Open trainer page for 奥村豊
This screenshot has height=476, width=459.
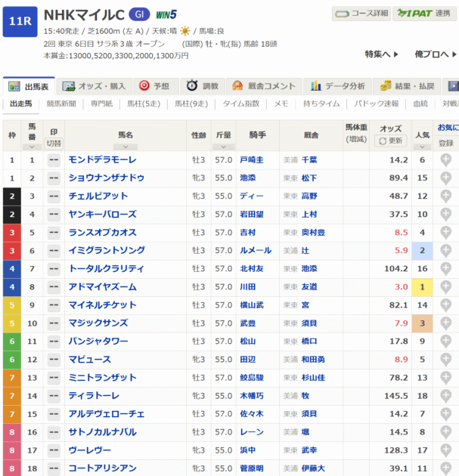click(313, 233)
